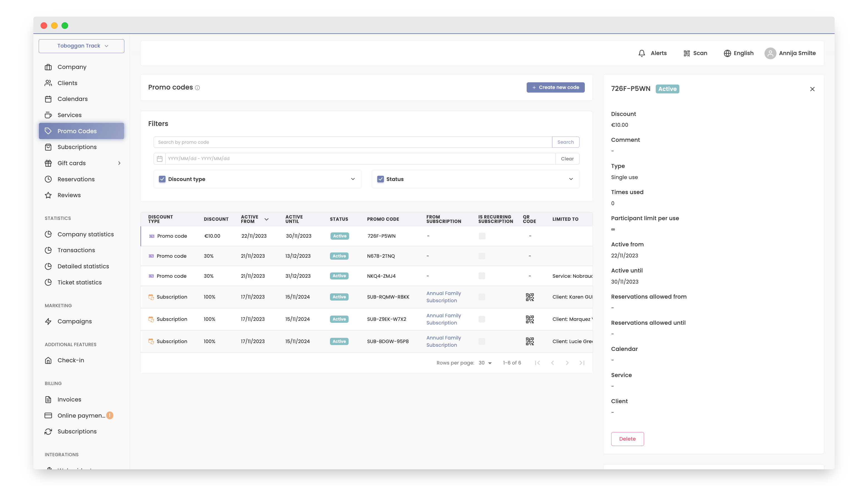Click the Alerts bell icon
Screen dimensions: 868x486
(x=642, y=53)
